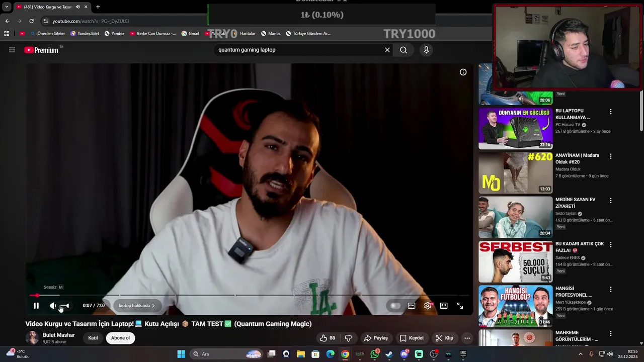Image resolution: width=644 pixels, height=362 pixels.
Task: Open the 'Türkiye Gündem Ar...' bookmark
Action: (308, 34)
